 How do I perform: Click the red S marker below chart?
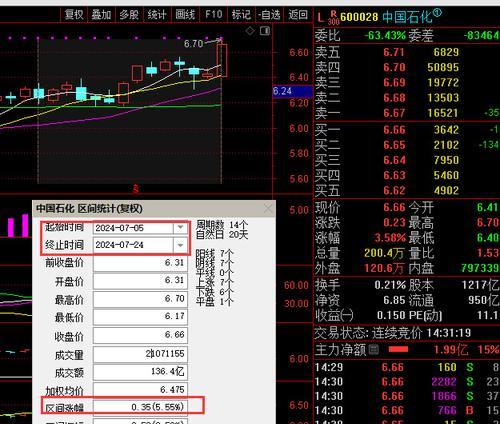click(x=136, y=189)
